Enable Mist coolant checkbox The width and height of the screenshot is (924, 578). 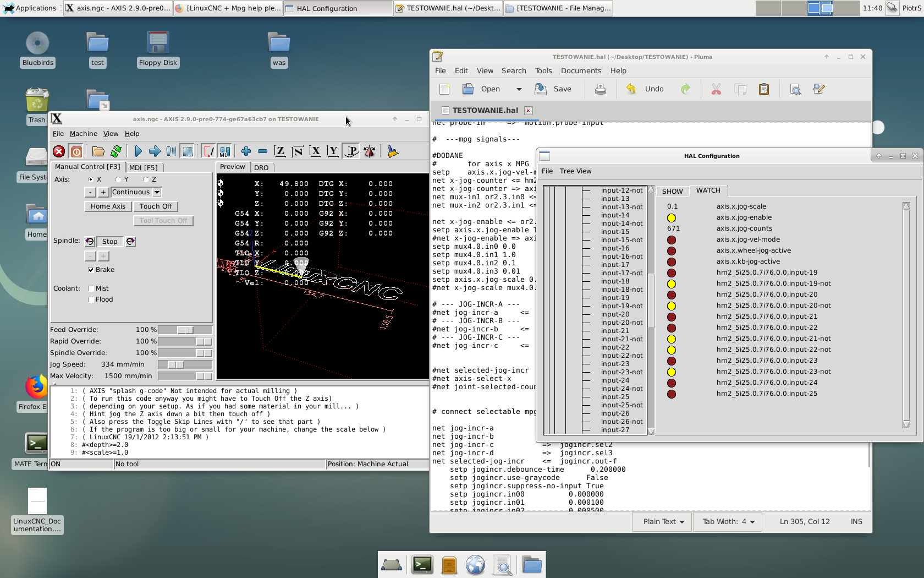[91, 288]
